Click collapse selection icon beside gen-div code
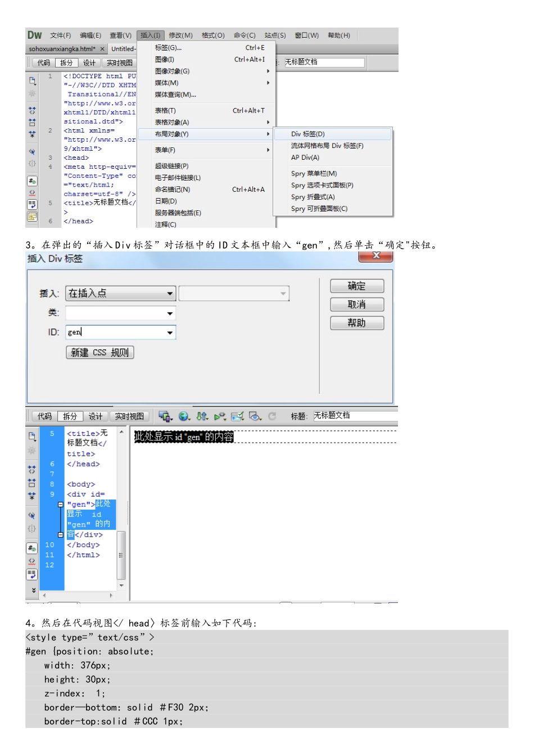This screenshot has width=534, height=756. pos(32,483)
